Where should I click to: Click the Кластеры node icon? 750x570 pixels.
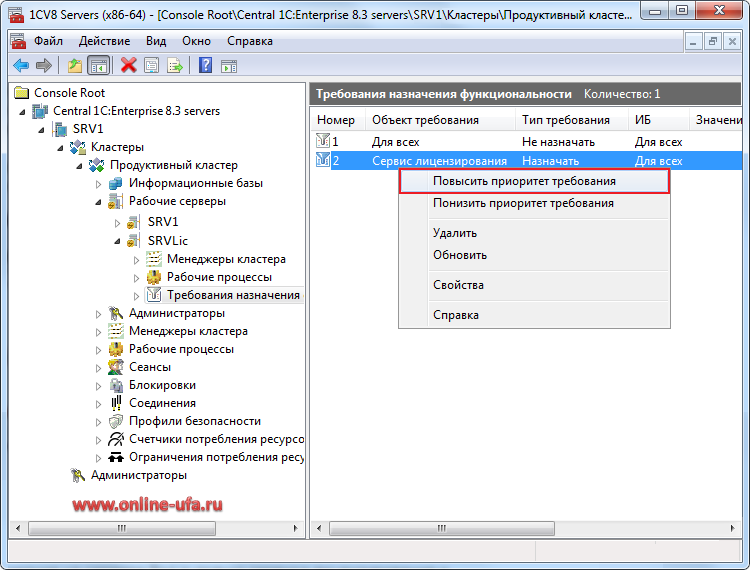point(77,147)
